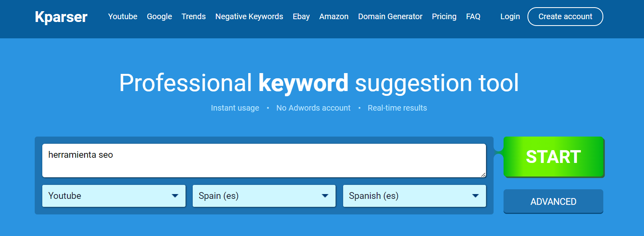Focus the keyword input containing 'herramienta seo'
This screenshot has width=644, height=236.
point(264,161)
